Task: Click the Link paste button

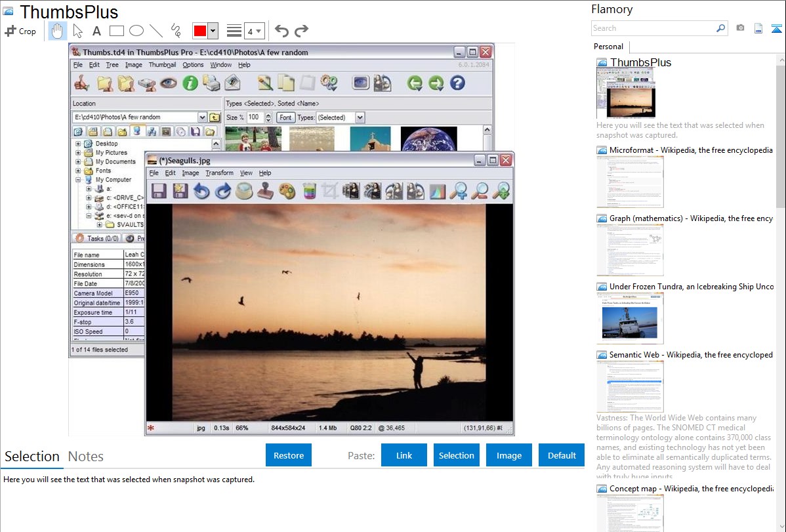Action: click(x=404, y=455)
